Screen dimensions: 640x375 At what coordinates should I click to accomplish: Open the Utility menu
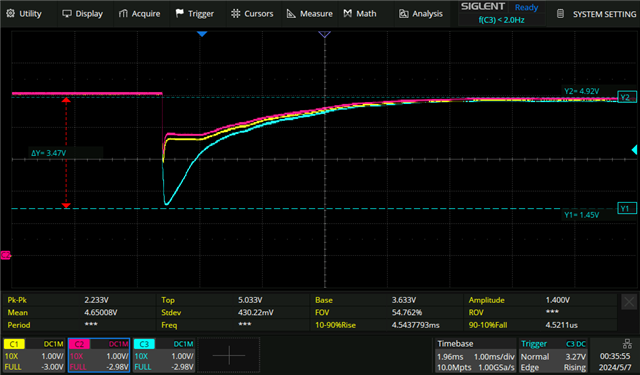click(24, 14)
